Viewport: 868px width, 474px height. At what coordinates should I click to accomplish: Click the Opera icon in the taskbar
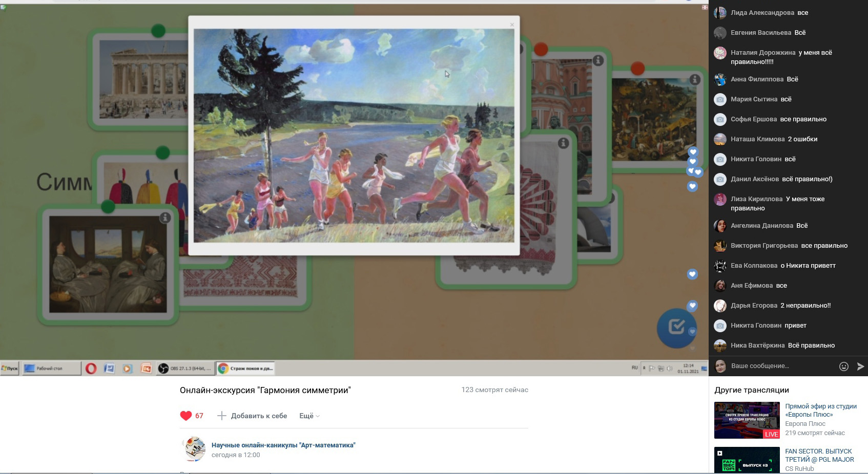click(x=91, y=368)
